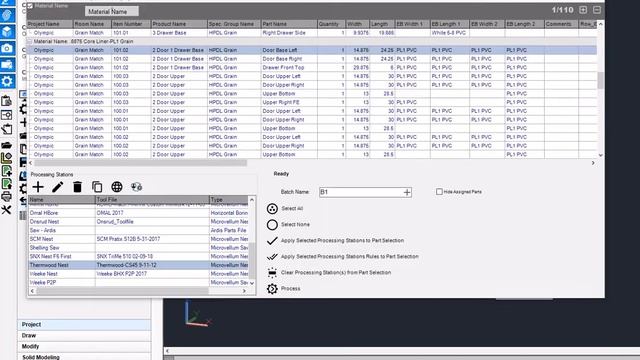Select the Drawer Front Top part row
The image size is (640, 360).
point(312,68)
